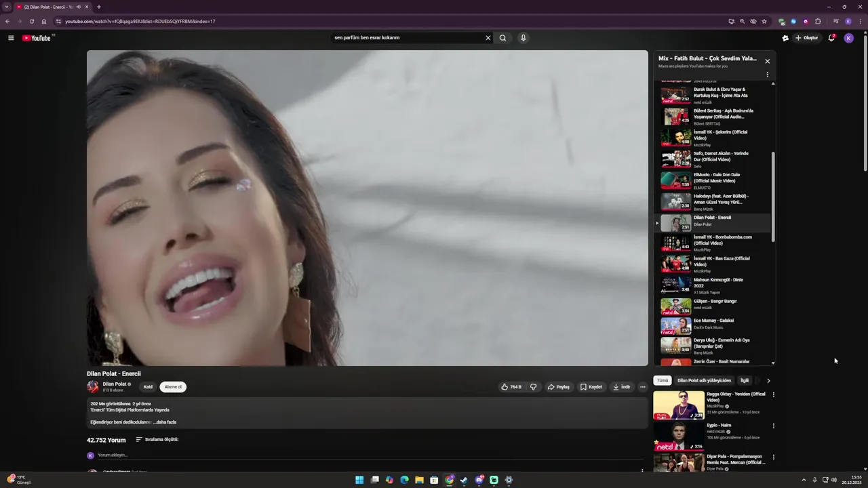Close the Mix playlist panel
Screen dimensions: 868x488
click(768, 61)
